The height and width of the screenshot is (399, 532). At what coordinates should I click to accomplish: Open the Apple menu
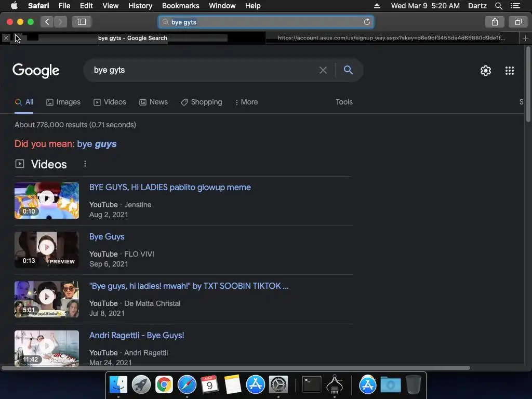pyautogui.click(x=14, y=6)
